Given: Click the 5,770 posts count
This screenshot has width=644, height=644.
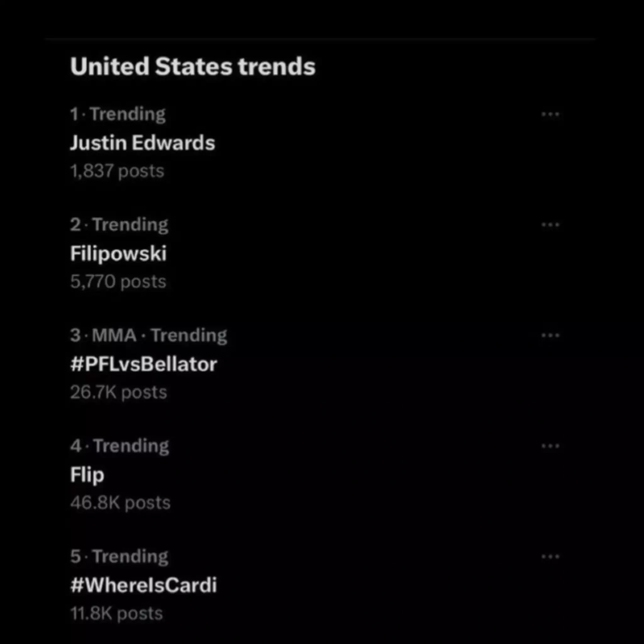Looking at the screenshot, I should point(118,282).
